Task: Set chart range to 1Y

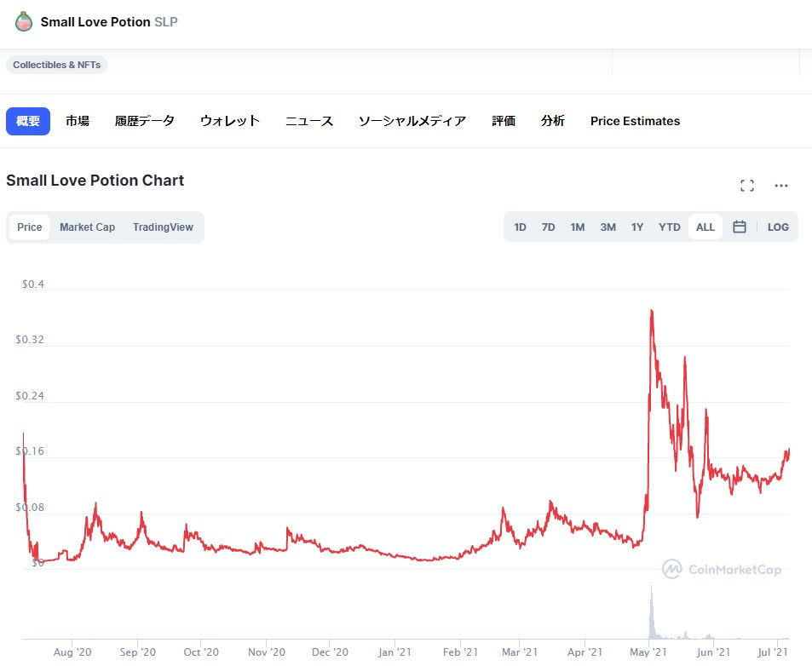Action: (637, 227)
